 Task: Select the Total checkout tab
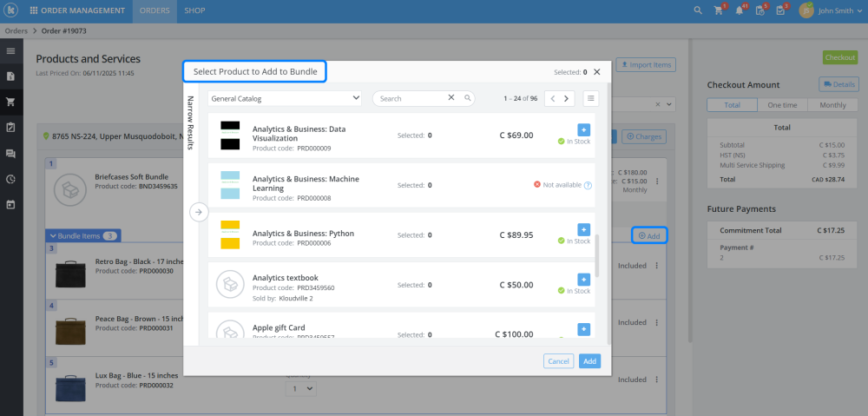pyautogui.click(x=732, y=105)
